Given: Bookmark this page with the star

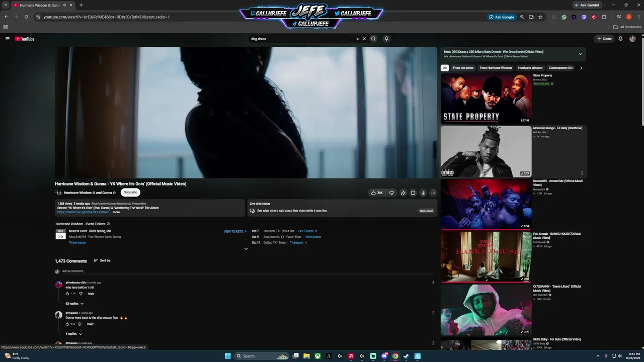Looking at the screenshot, I should [x=540, y=17].
